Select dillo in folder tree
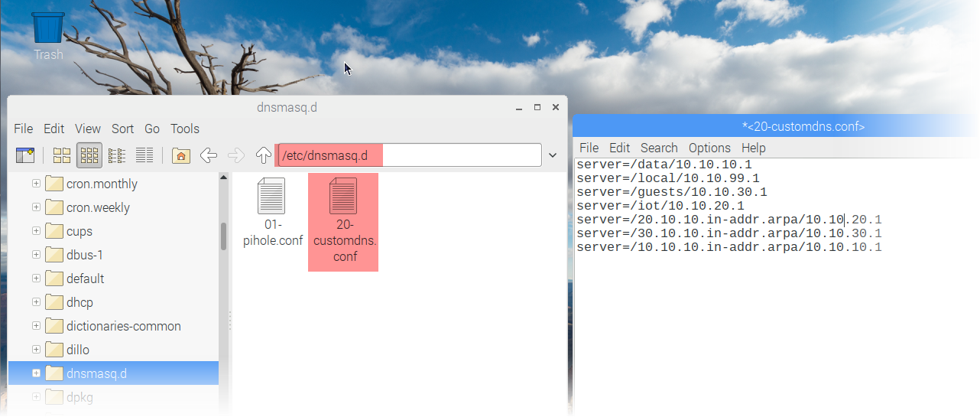 click(x=78, y=350)
